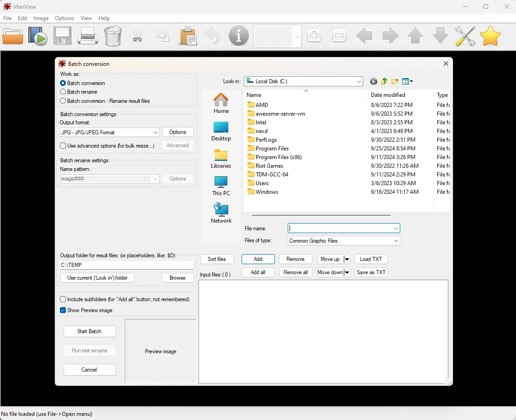Expand the File name combo box arrow
Screen dimensions: 516x420
pos(396,228)
